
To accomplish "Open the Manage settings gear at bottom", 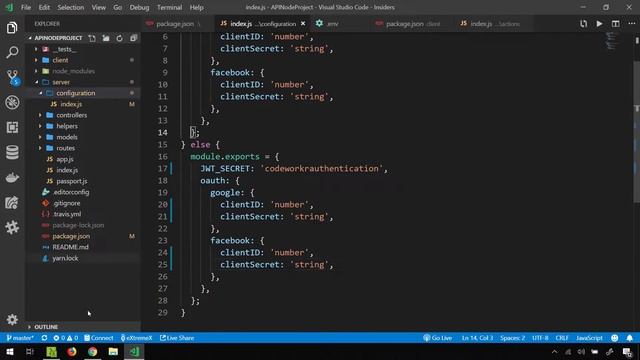I will tap(12, 319).
